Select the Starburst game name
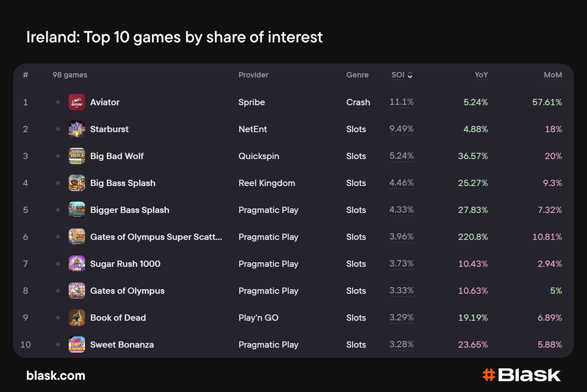Image resolution: width=587 pixels, height=392 pixels. coord(109,129)
